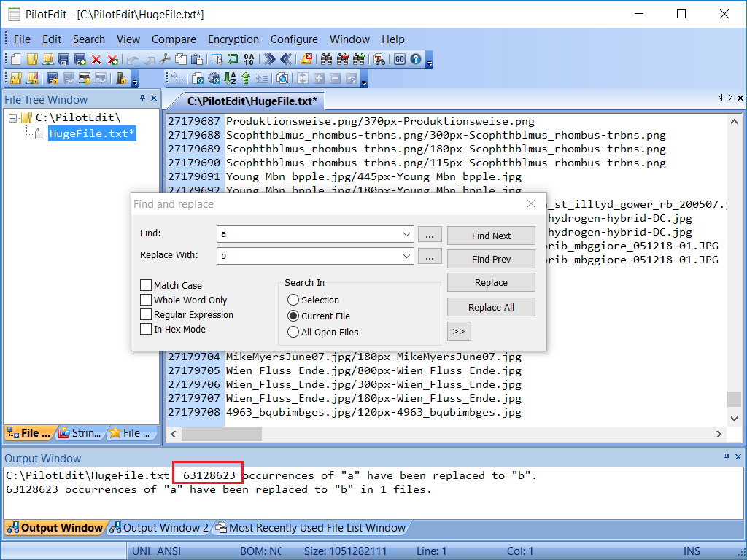Open Help via the blue question mark icon

(x=416, y=60)
